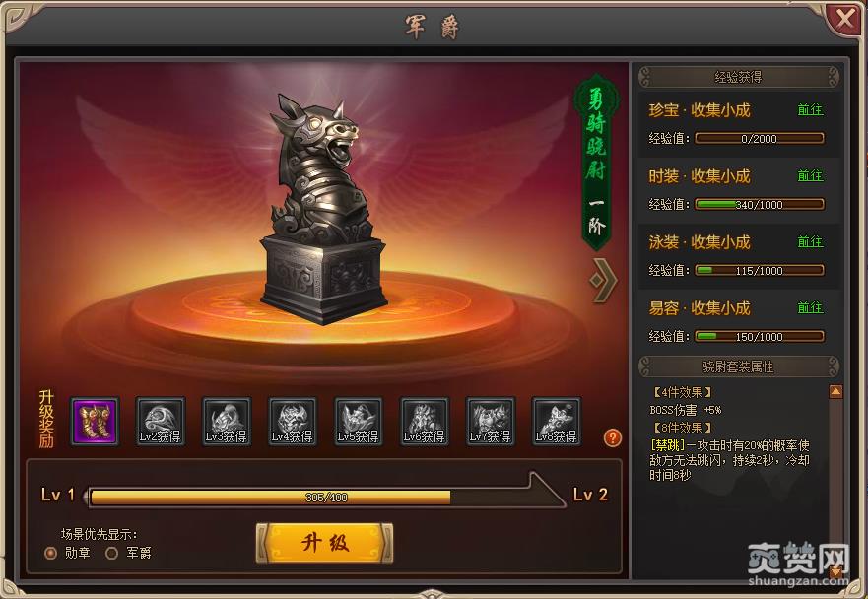Click 前往 link for 珍宝·收集小成
The height and width of the screenshot is (599, 868).
tap(810, 110)
